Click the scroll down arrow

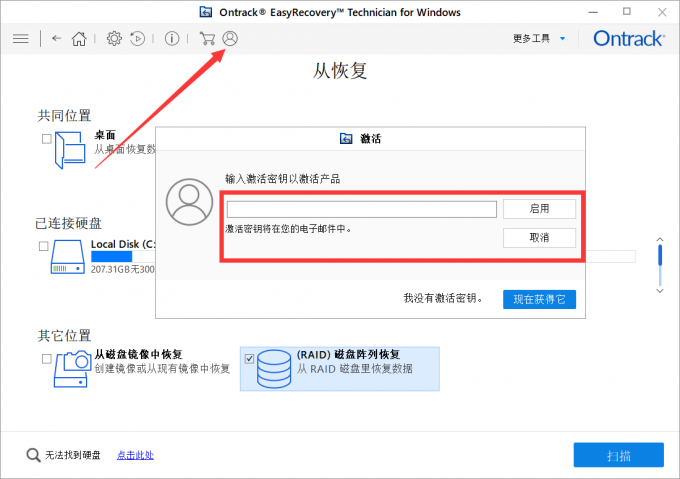660,291
